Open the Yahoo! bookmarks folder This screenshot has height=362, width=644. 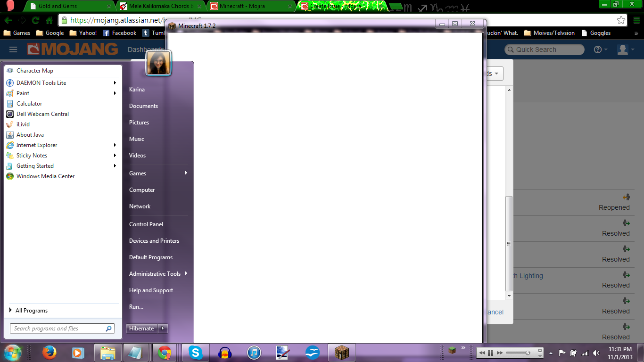pos(83,33)
